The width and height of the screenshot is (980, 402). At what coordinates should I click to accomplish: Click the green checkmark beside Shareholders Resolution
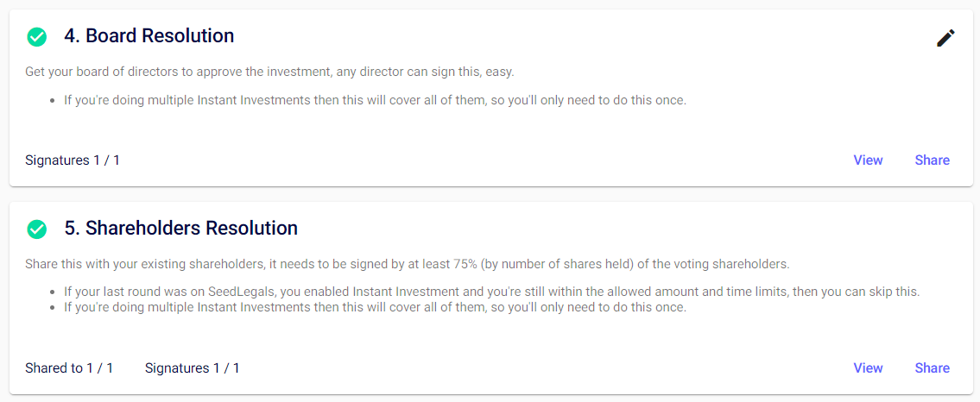coord(37,229)
